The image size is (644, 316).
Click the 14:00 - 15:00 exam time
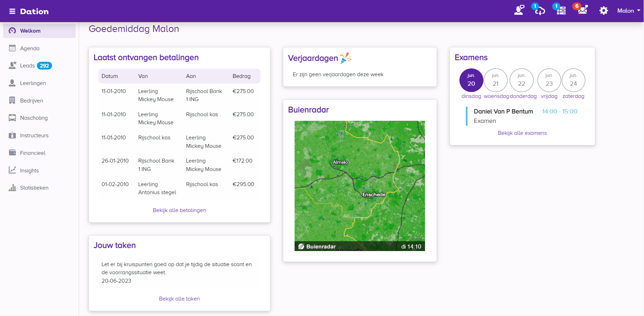560,111
